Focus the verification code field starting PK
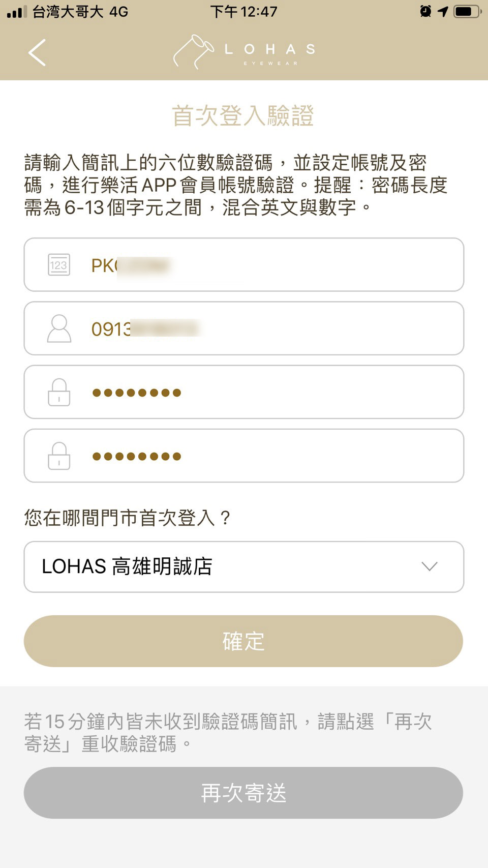Screen dimensions: 488x868 click(x=274, y=265)
